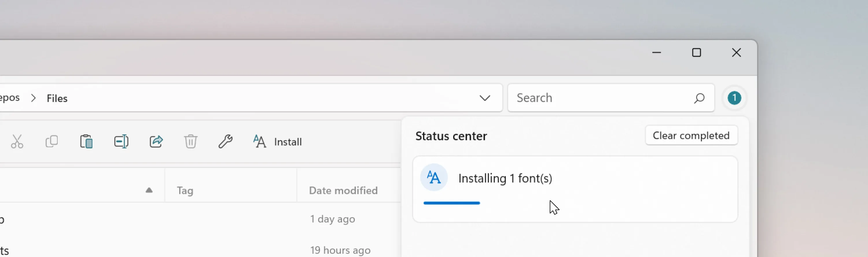The height and width of the screenshot is (257, 868).
Task: Click the breadcrumb chevron before Files
Action: point(33,98)
